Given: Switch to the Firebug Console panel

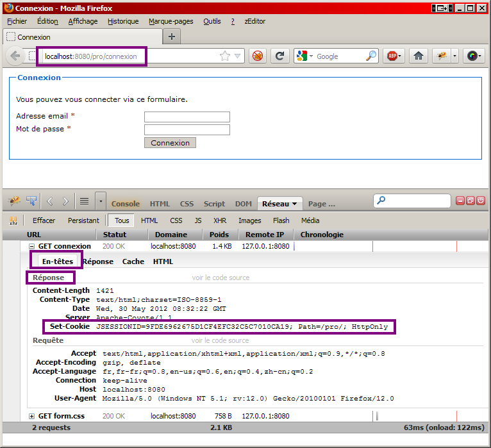Looking at the screenshot, I should pyautogui.click(x=126, y=204).
